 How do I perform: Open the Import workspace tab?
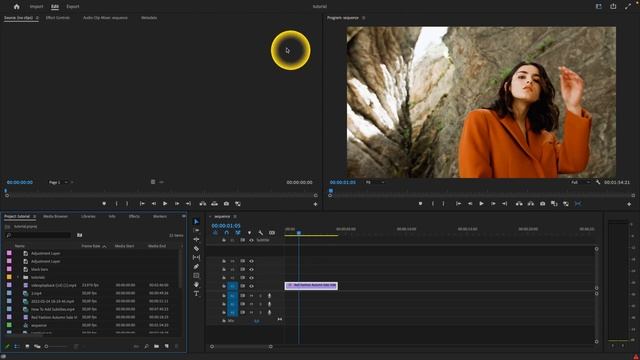tap(36, 6)
